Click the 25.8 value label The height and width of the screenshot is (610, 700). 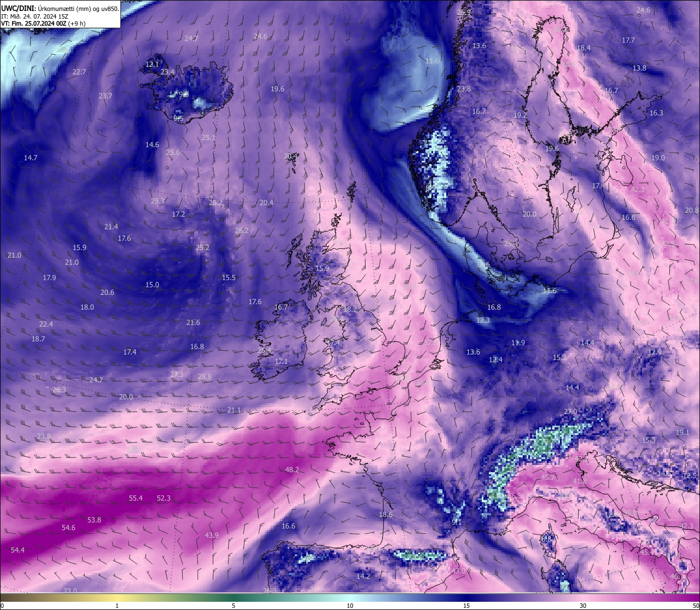point(205,376)
